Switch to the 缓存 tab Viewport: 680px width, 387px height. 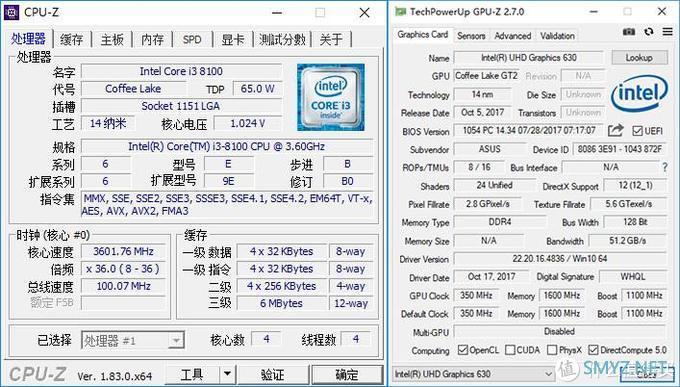coord(72,39)
